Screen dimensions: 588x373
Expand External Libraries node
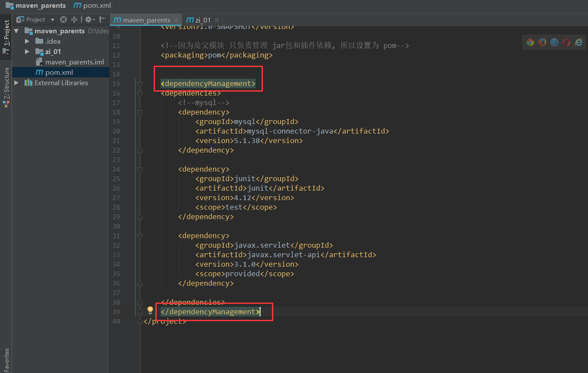16,83
